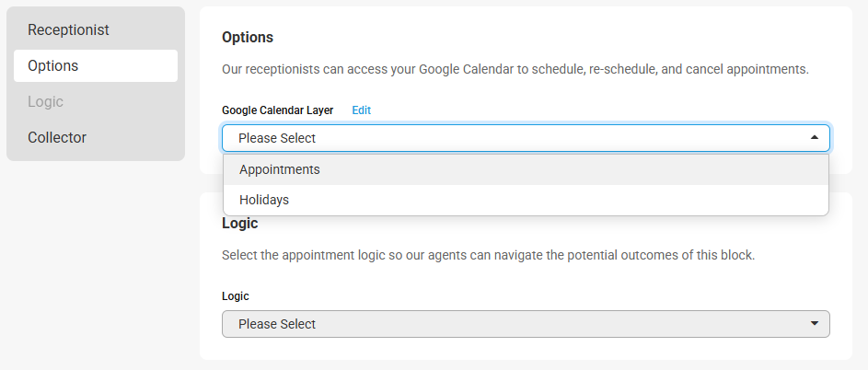Click the Edit link beside Google Calendar Layer
The height and width of the screenshot is (370, 868).
(x=361, y=110)
